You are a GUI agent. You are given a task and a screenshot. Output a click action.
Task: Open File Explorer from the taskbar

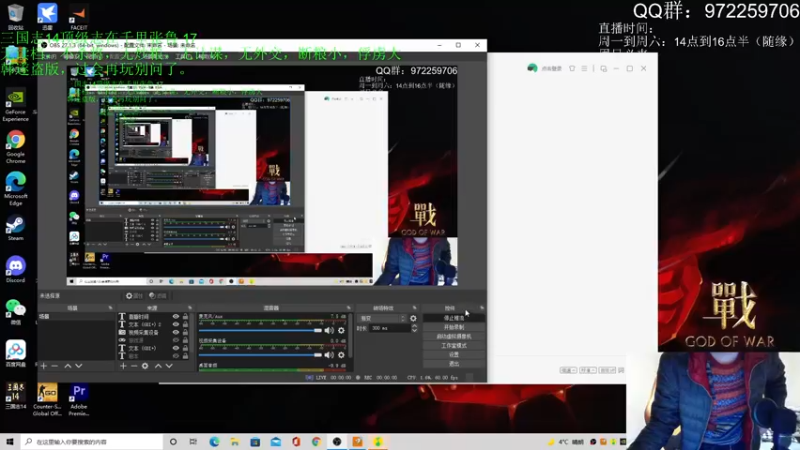coord(234,442)
